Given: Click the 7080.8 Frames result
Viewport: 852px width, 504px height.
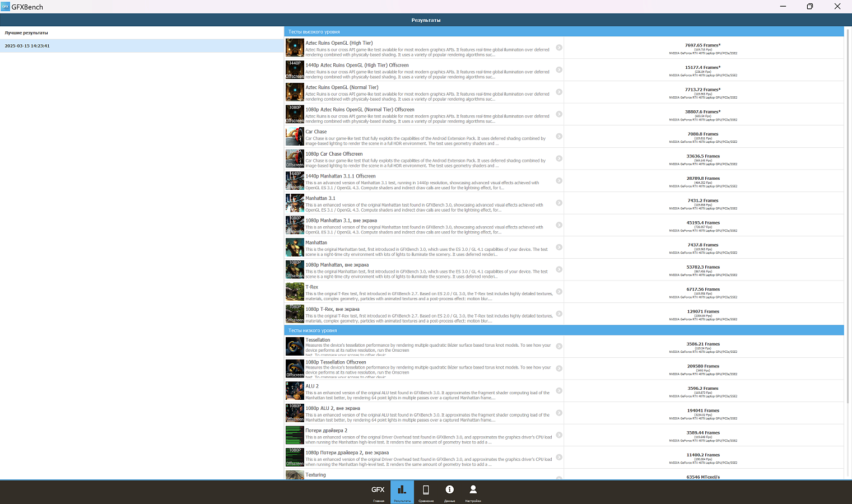Looking at the screenshot, I should 703,134.
